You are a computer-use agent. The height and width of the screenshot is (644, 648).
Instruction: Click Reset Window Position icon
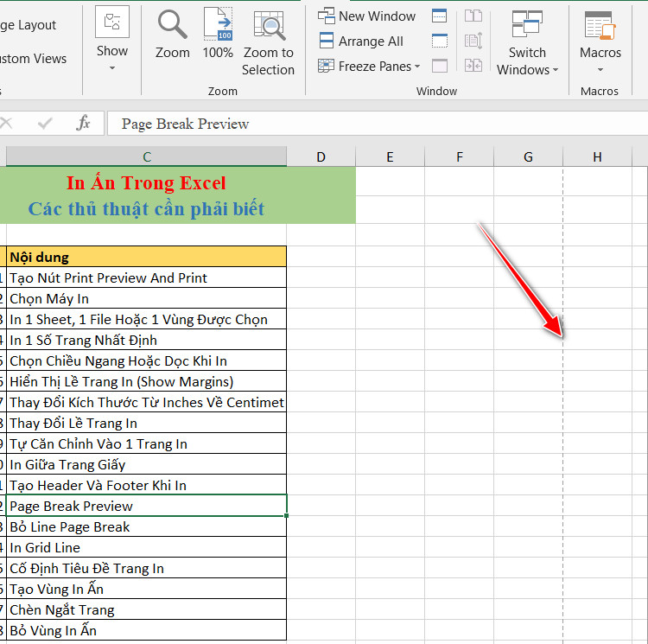(x=473, y=66)
